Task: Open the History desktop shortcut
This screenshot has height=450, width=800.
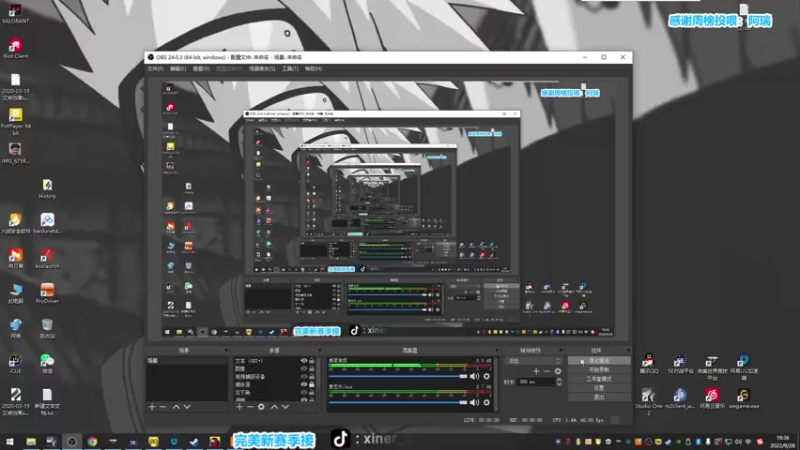Action: point(47,189)
